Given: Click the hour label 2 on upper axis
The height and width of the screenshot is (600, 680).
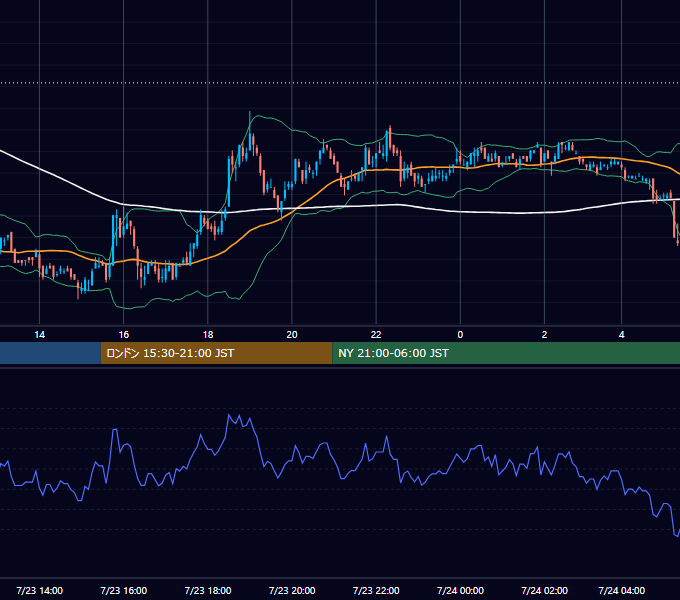Looking at the screenshot, I should (544, 335).
